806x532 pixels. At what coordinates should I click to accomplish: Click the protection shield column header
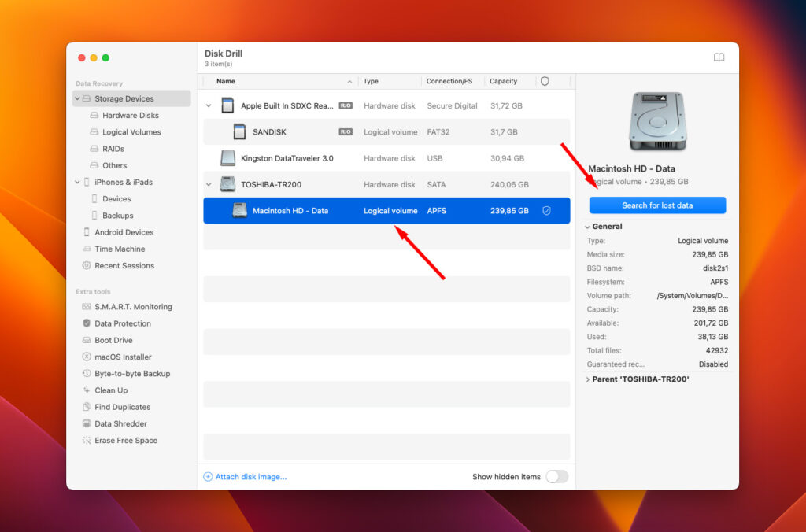coord(545,81)
